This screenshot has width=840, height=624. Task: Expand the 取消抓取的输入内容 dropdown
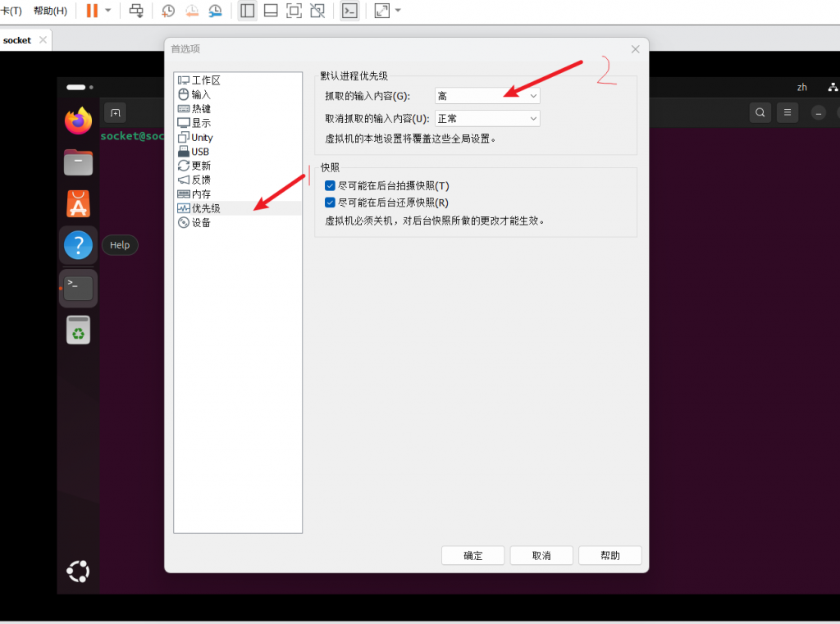487,119
